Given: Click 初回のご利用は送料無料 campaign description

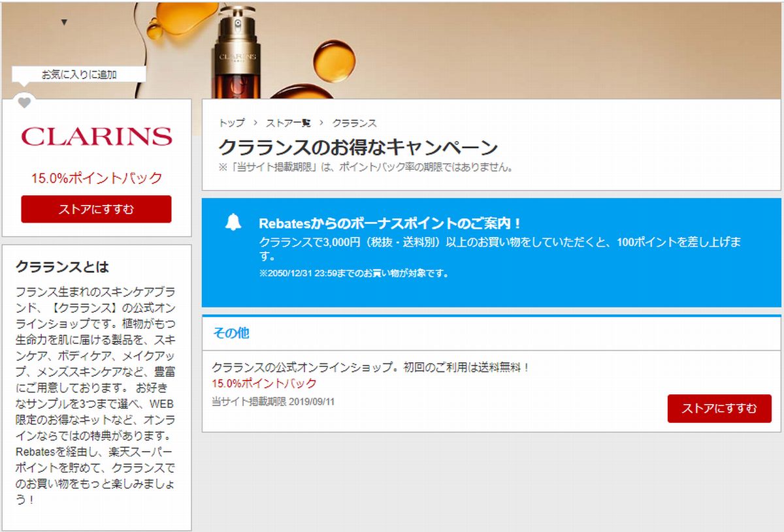Looking at the screenshot, I should point(370,368).
